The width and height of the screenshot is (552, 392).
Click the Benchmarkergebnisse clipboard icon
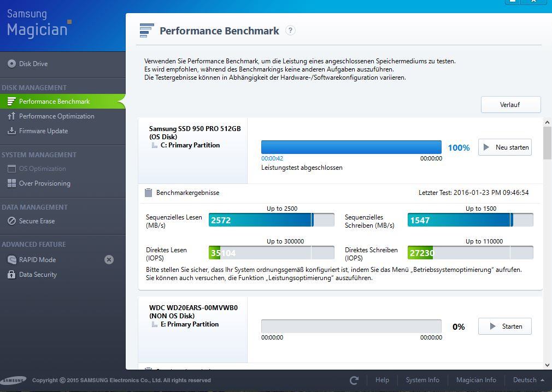click(x=149, y=193)
